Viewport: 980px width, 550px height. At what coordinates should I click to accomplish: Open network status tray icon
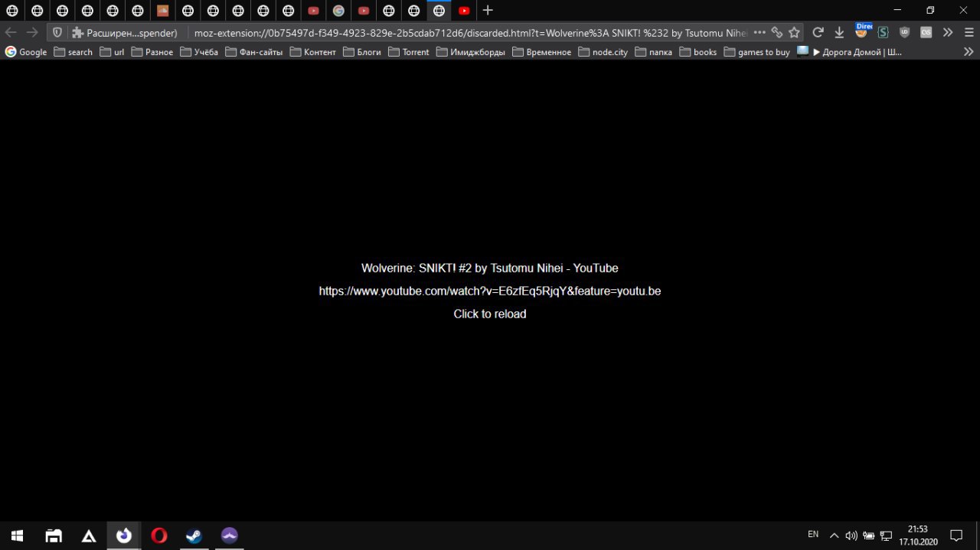(x=887, y=535)
